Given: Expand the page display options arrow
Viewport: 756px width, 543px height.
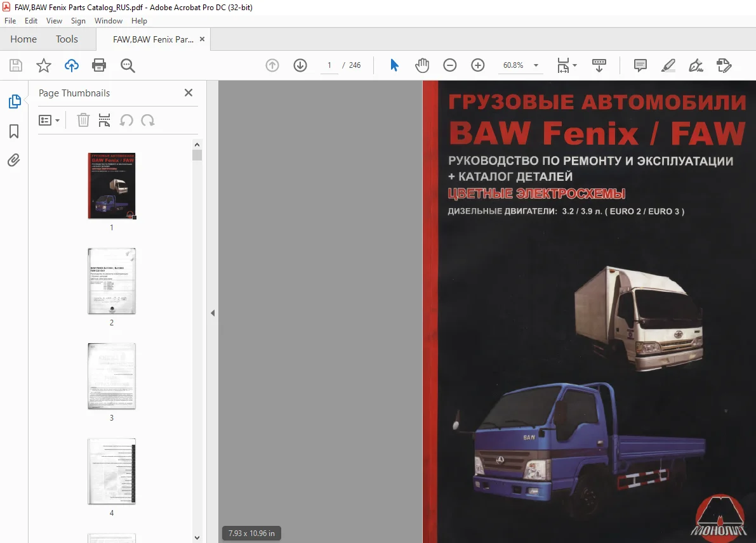Looking at the screenshot, I should click(x=574, y=65).
